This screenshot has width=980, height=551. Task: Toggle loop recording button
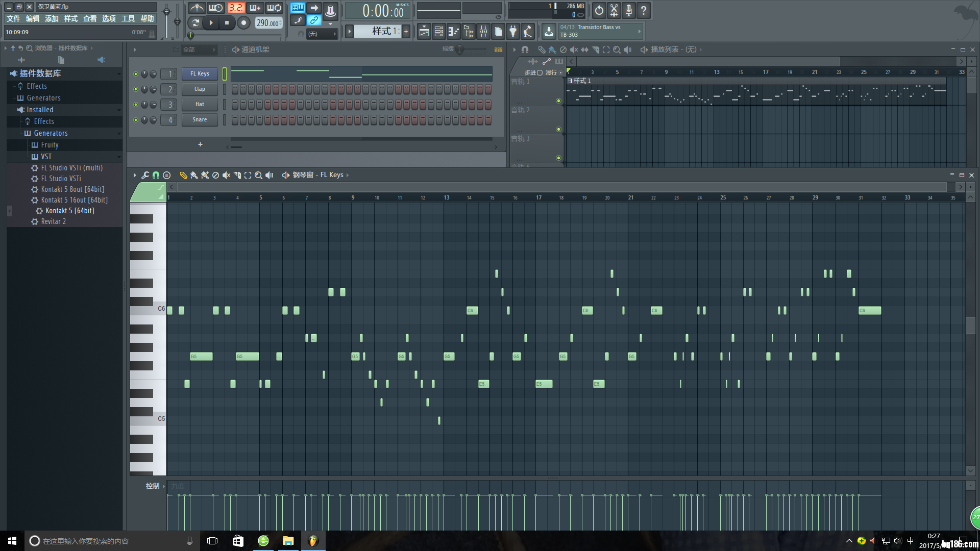(x=274, y=8)
